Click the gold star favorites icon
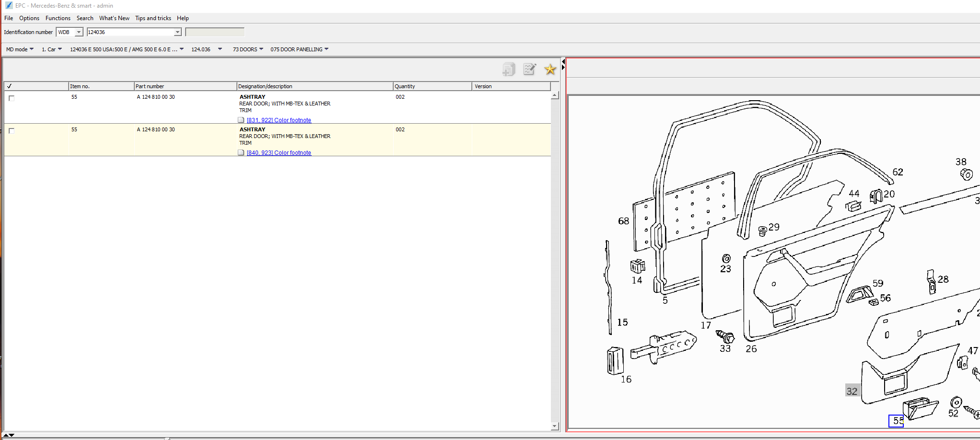The height and width of the screenshot is (440, 980). click(550, 69)
